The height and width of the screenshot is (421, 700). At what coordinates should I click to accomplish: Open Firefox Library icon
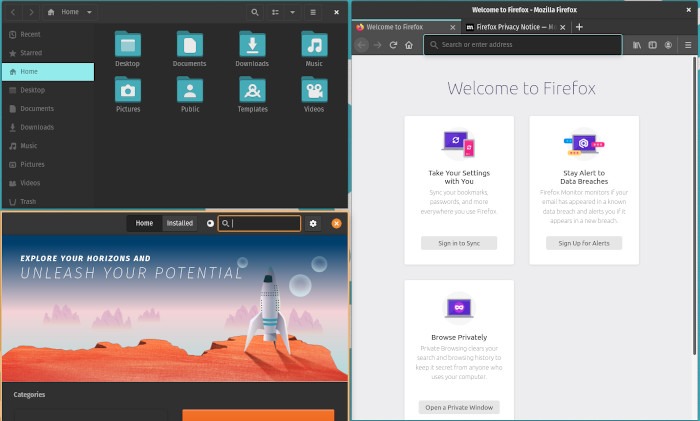[x=637, y=45]
